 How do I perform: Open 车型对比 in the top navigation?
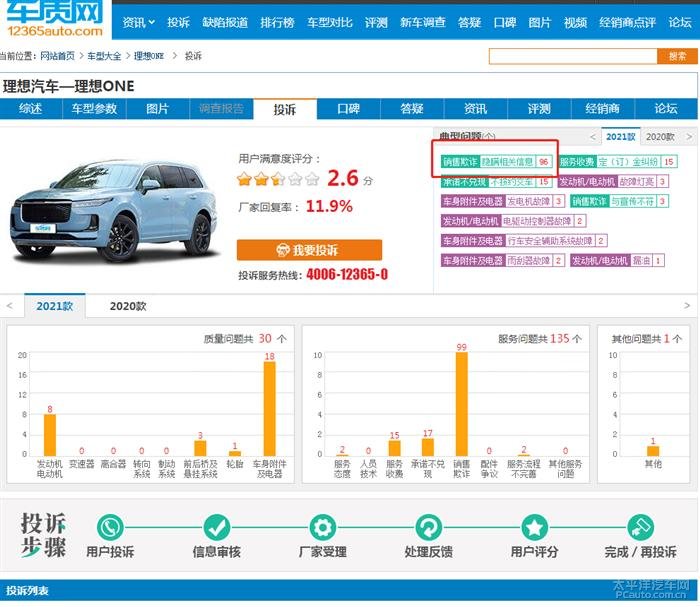(x=329, y=22)
